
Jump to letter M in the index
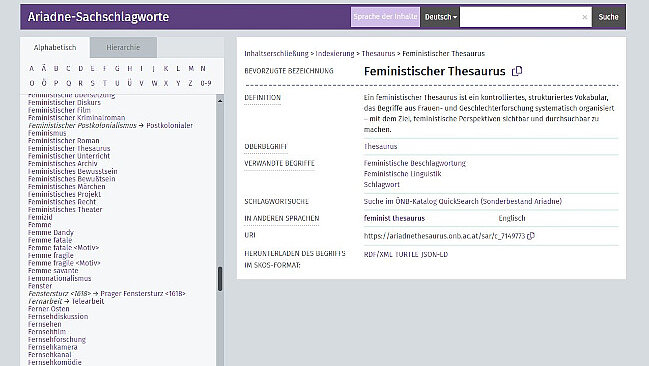click(x=191, y=69)
